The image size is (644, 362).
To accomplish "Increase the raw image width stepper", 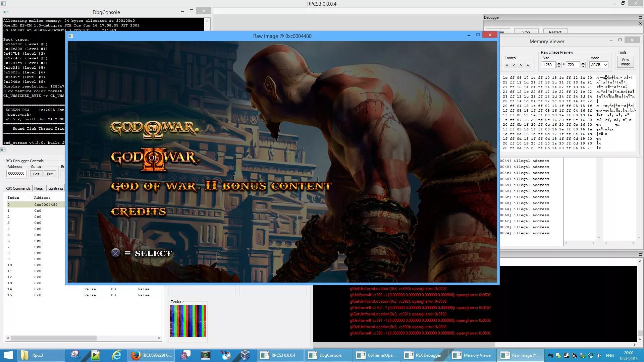I will tap(559, 63).
